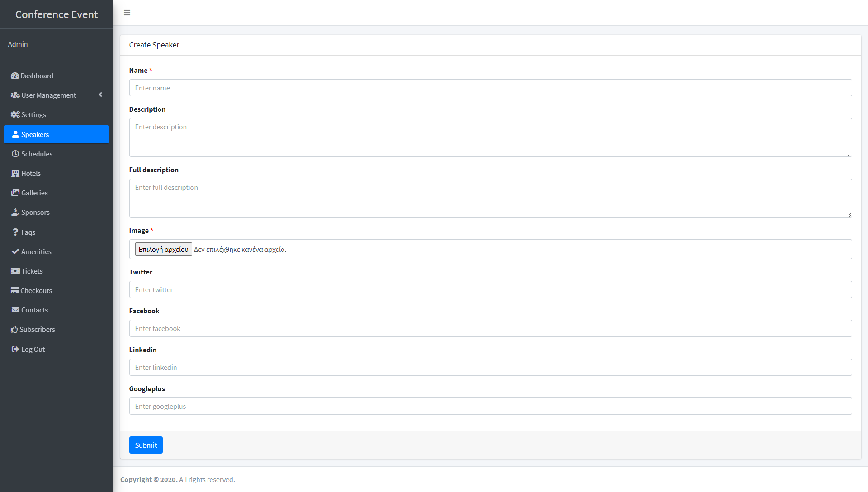The height and width of the screenshot is (492, 868).
Task: Click the Settings gears icon
Action: (x=15, y=115)
